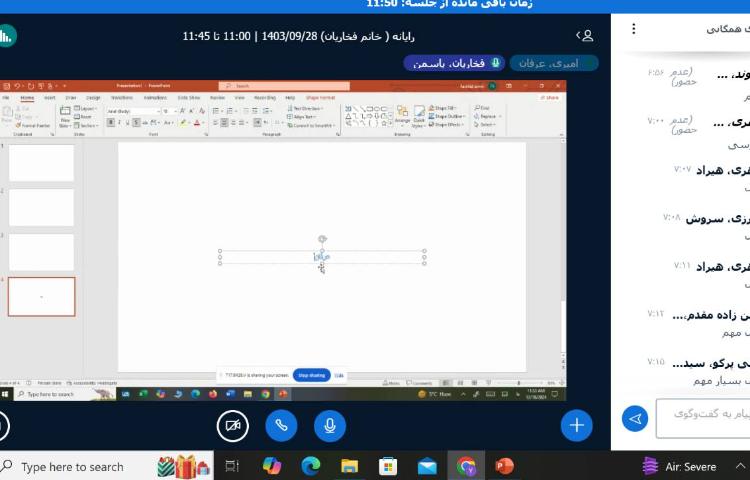Viewport: 750px width, 480px height.
Task: Toggle the user list panel icon
Action: tap(585, 36)
